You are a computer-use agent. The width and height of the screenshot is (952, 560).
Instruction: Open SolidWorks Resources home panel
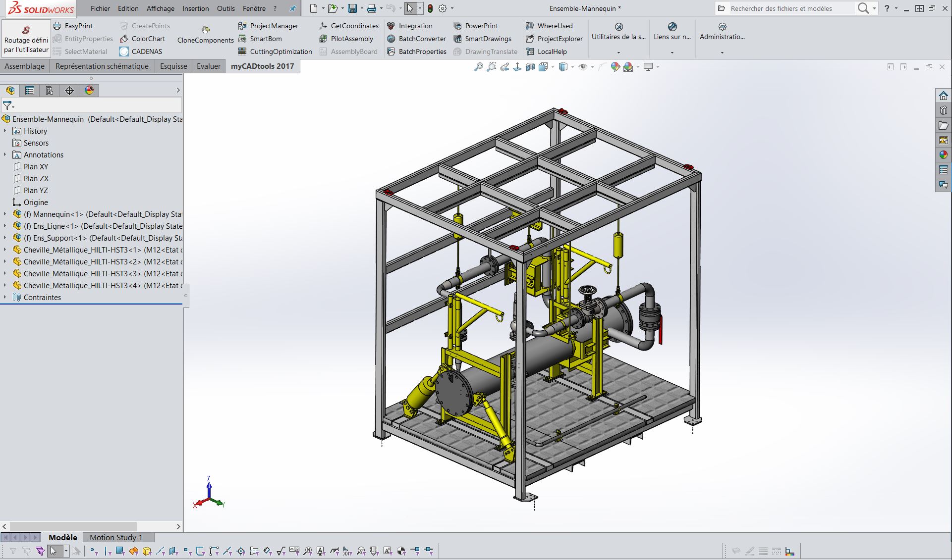pos(944,96)
